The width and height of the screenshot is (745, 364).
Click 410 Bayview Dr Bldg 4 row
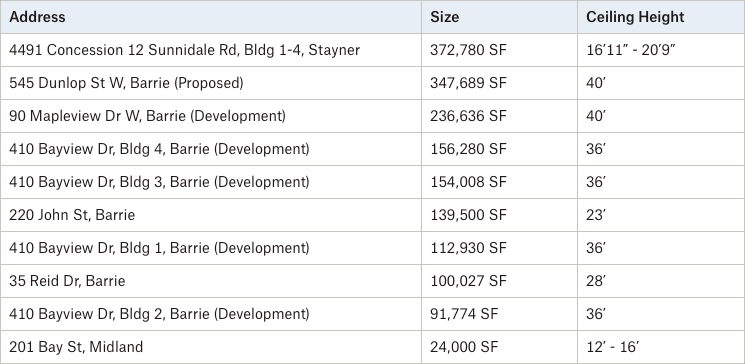[372, 149]
